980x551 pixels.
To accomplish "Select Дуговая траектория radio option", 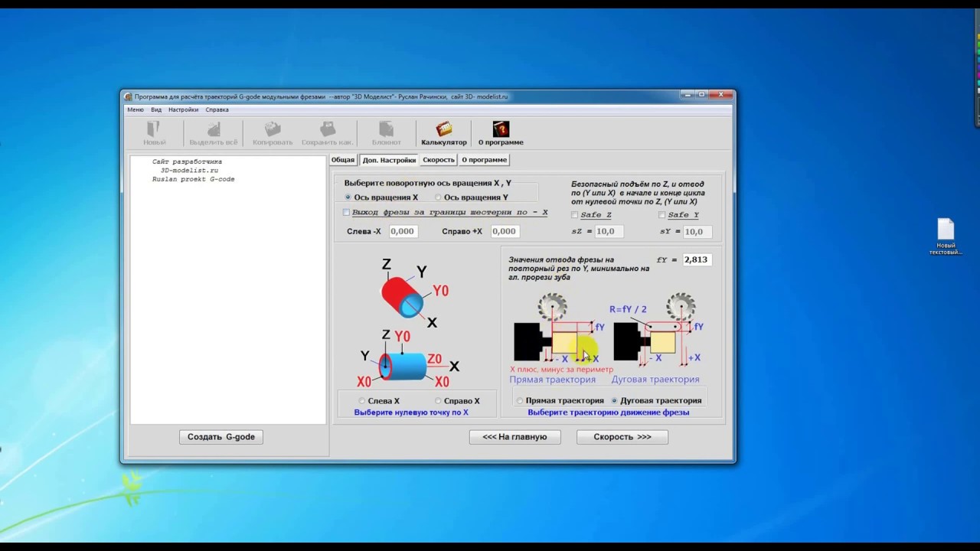I will pyautogui.click(x=614, y=400).
